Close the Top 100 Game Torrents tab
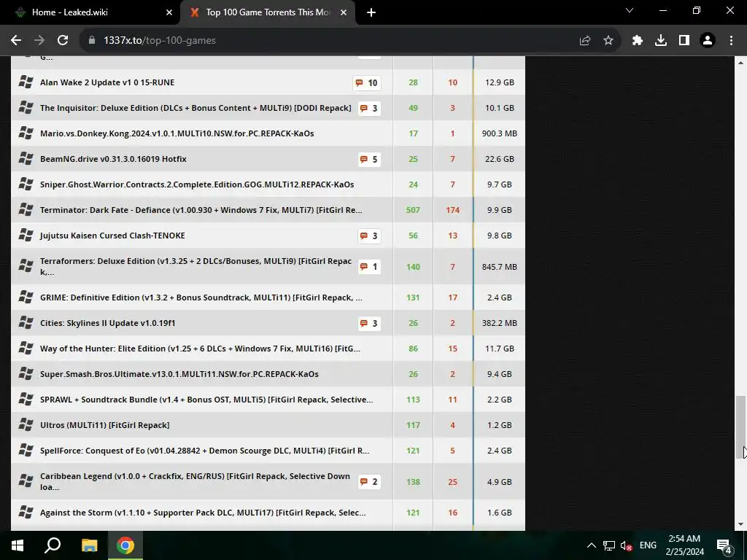The width and height of the screenshot is (747, 560). pos(344,13)
